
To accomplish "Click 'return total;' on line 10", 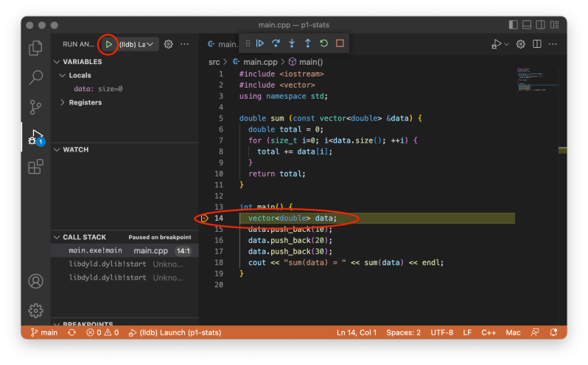I will [x=277, y=174].
